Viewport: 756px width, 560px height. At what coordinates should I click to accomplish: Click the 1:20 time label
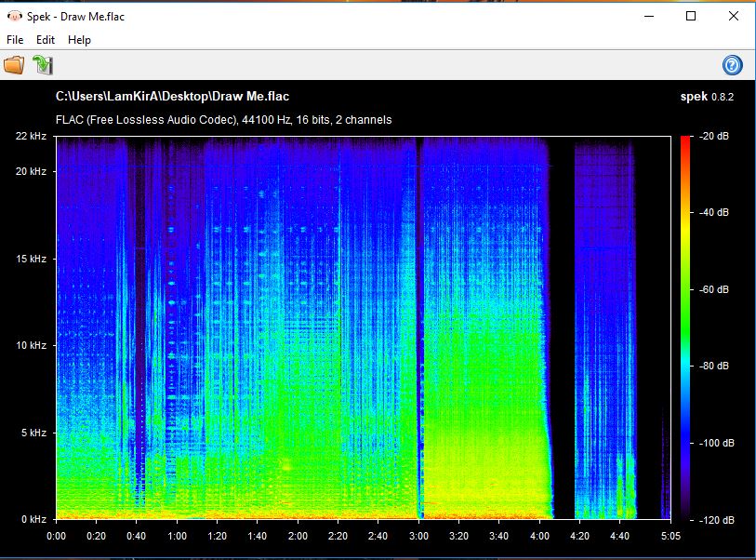tap(217, 536)
